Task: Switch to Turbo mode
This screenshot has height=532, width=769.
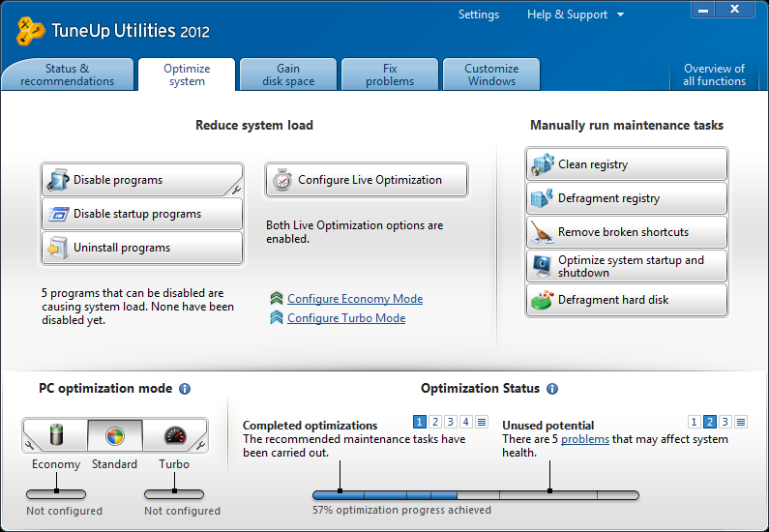Action: tap(174, 435)
